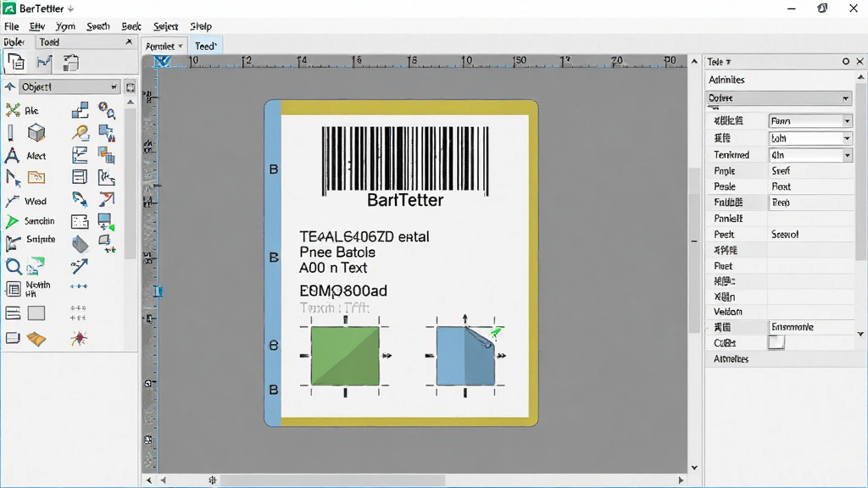The height and width of the screenshot is (488, 868).
Task: Click the ruler origin corner icon
Action: tap(162, 61)
